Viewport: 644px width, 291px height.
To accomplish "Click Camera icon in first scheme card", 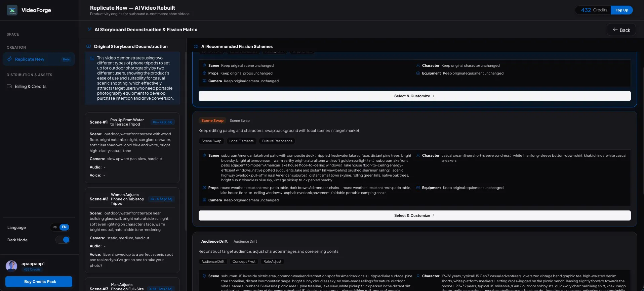I will (204, 81).
